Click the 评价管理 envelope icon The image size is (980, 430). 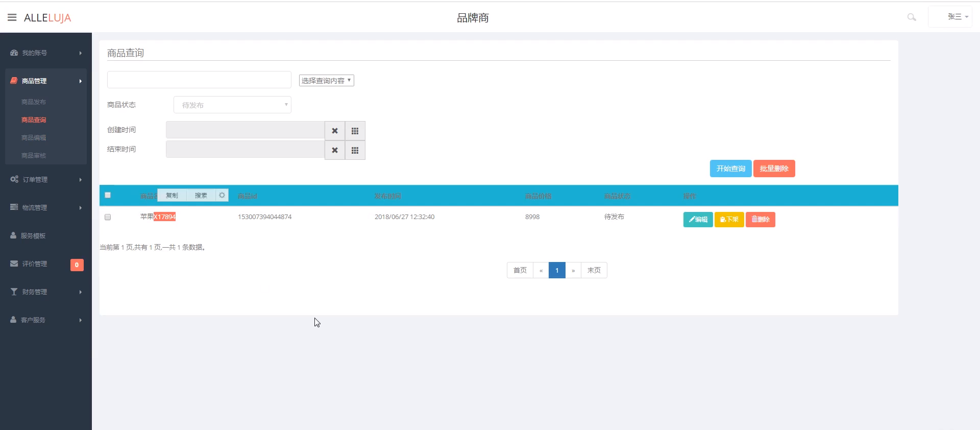coord(14,264)
